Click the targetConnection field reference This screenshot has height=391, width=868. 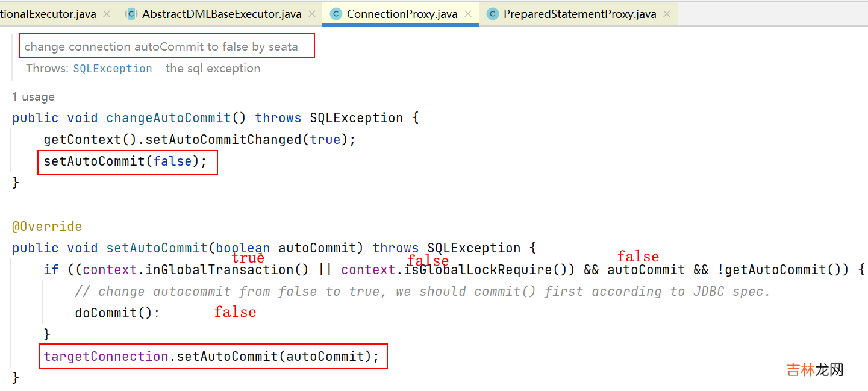pyautogui.click(x=106, y=357)
